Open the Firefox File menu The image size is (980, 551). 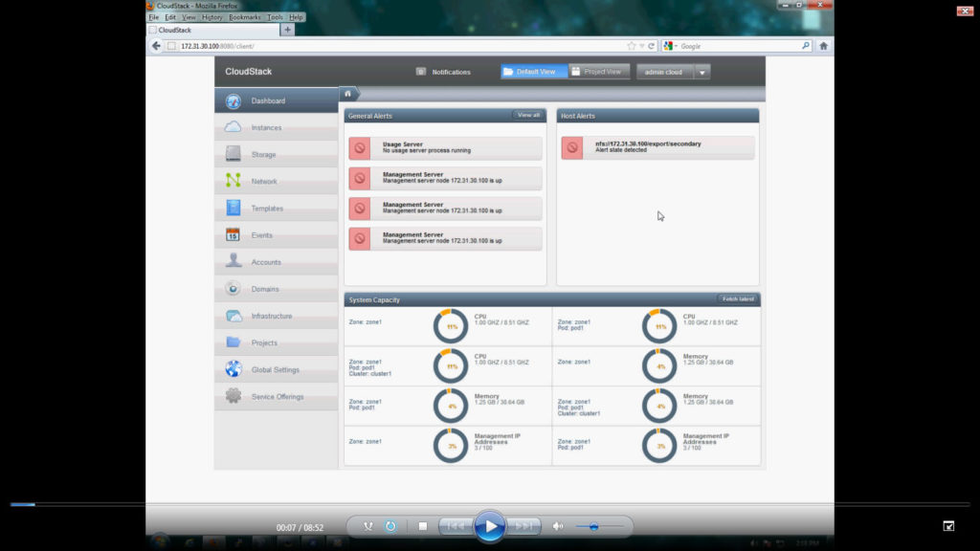click(154, 17)
